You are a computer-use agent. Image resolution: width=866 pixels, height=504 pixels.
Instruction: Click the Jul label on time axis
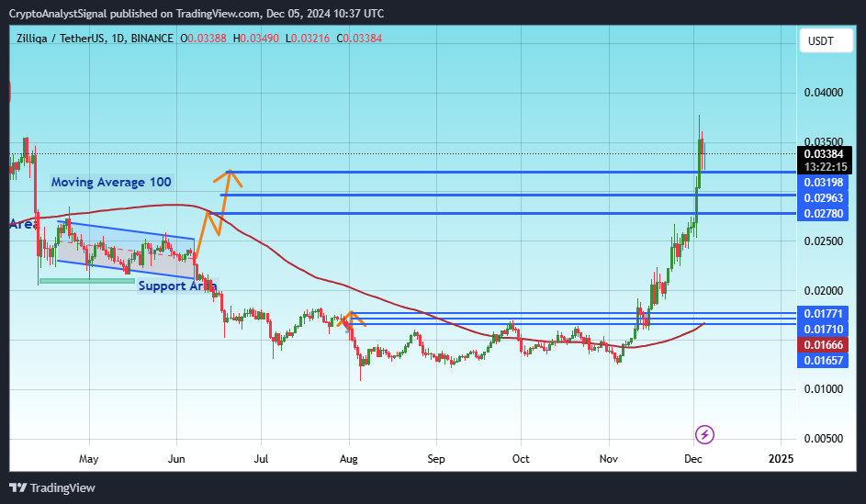point(261,459)
